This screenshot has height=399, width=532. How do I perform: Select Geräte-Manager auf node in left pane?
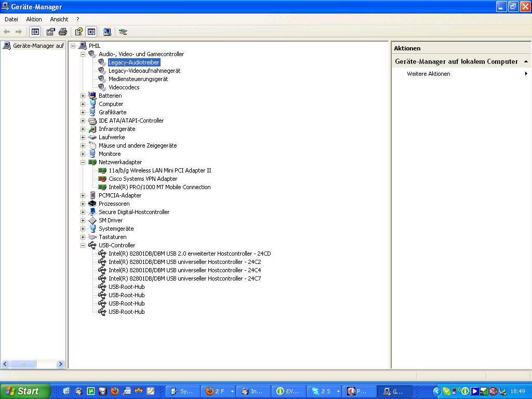[x=38, y=46]
